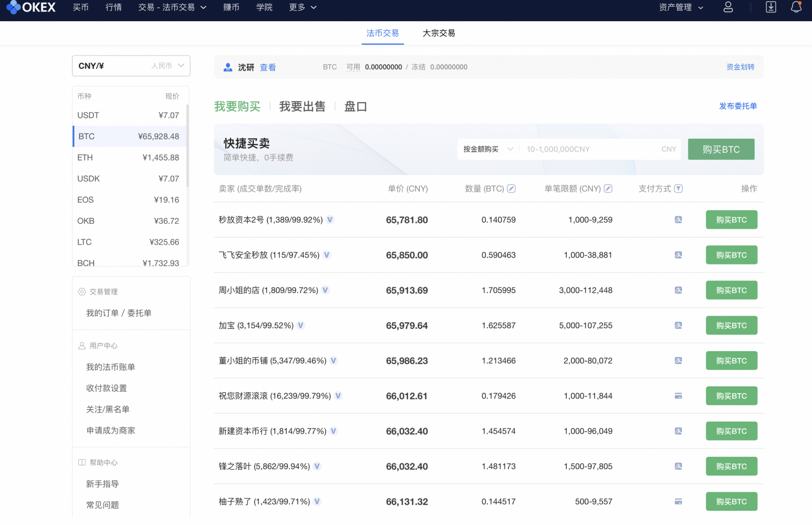Open the 买币 menu item
812x525 pixels.
click(x=81, y=7)
